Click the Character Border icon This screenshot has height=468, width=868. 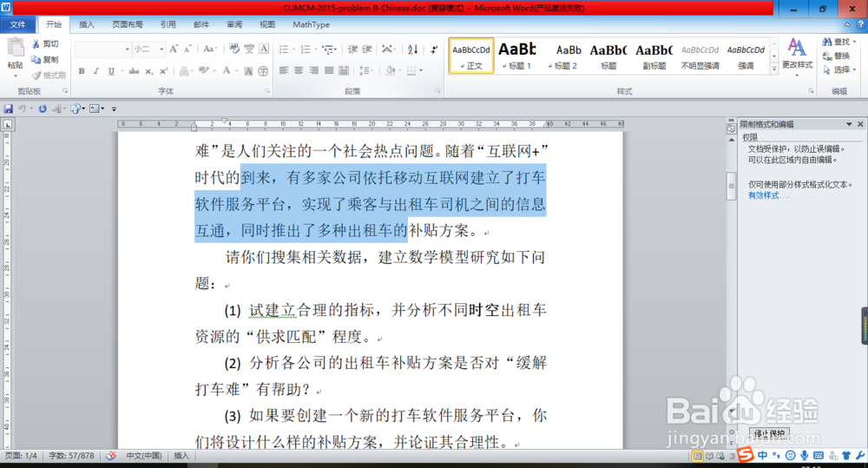264,49
